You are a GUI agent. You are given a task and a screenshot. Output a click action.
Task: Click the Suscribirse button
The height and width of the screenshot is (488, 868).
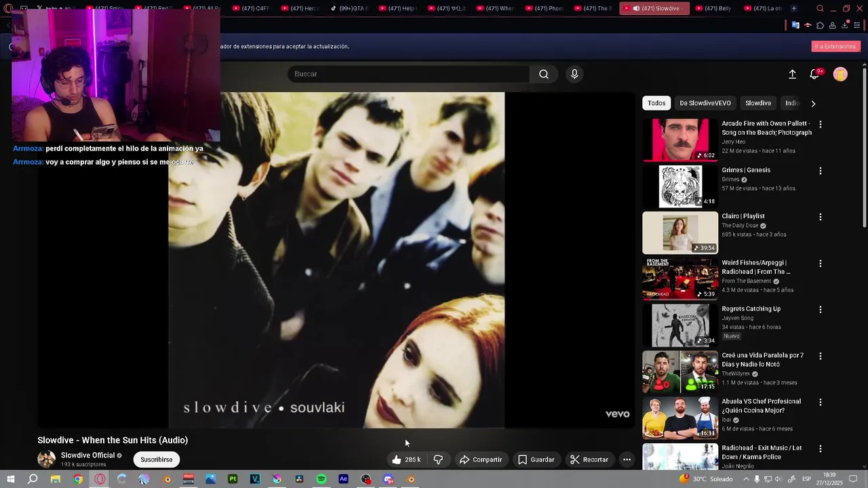point(157,460)
